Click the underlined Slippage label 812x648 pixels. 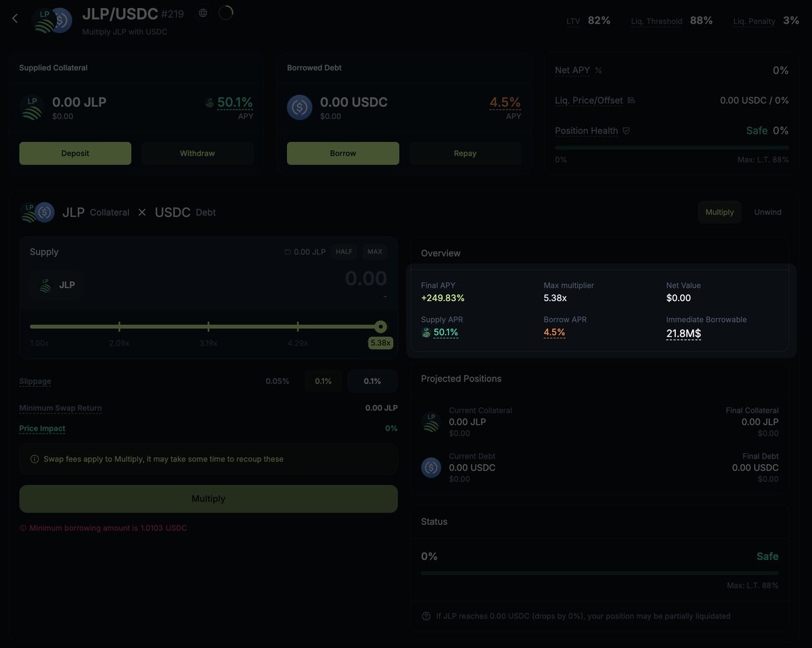pyautogui.click(x=35, y=381)
